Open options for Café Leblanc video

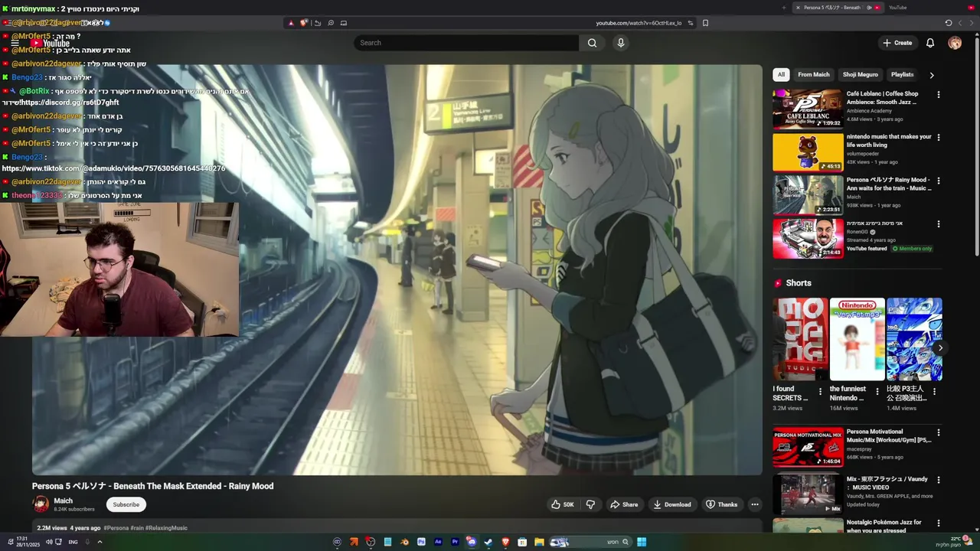coord(939,95)
